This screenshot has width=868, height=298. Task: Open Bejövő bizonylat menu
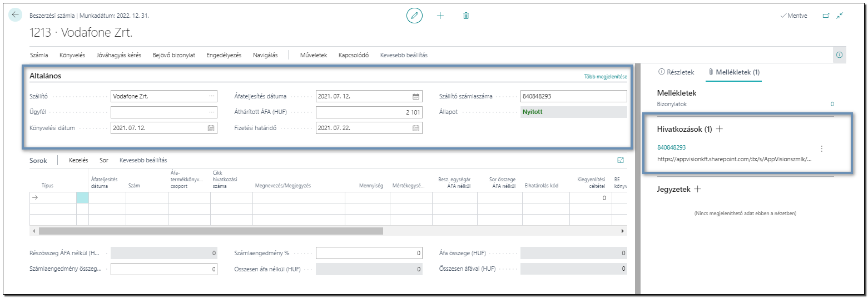174,55
